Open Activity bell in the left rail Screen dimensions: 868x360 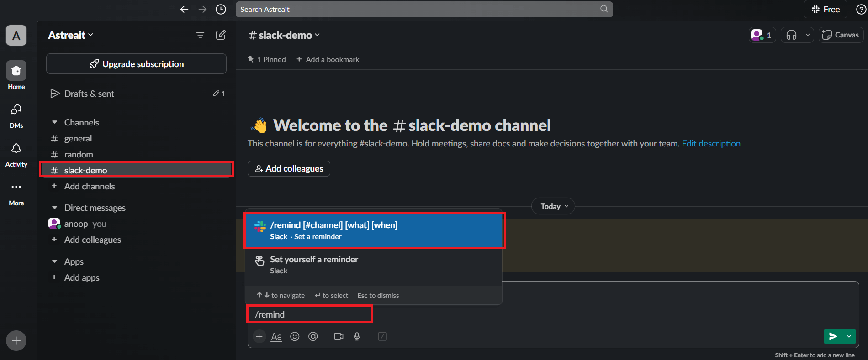tap(16, 154)
